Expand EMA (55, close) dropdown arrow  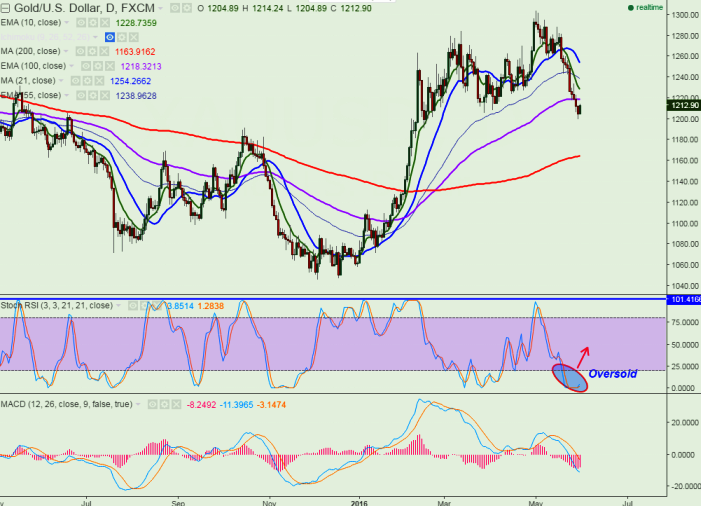[x=67, y=95]
